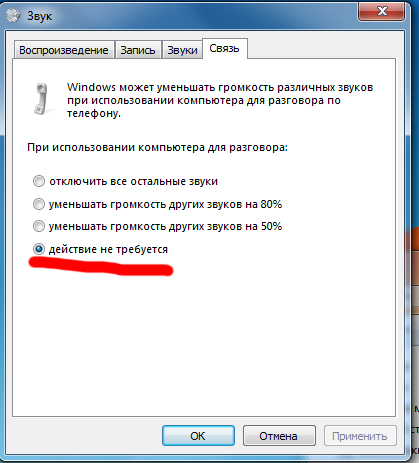The width and height of the screenshot is (419, 463).
Task: Go to the Звуки tab
Action: [x=182, y=50]
